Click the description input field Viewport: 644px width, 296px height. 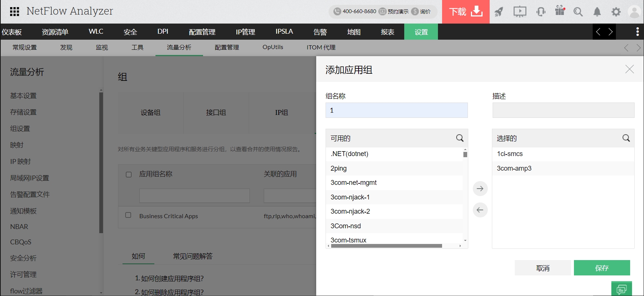pyautogui.click(x=563, y=110)
